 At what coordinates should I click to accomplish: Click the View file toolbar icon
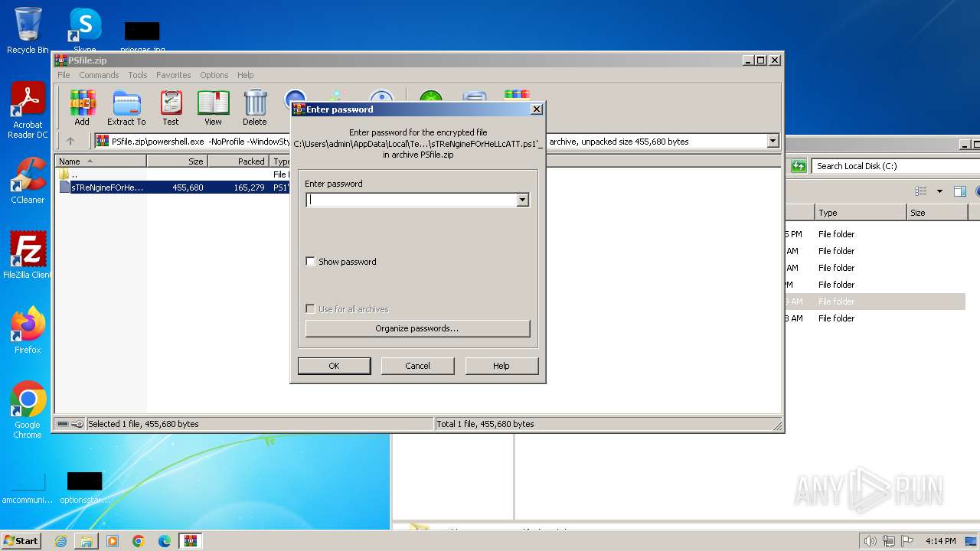pos(213,107)
